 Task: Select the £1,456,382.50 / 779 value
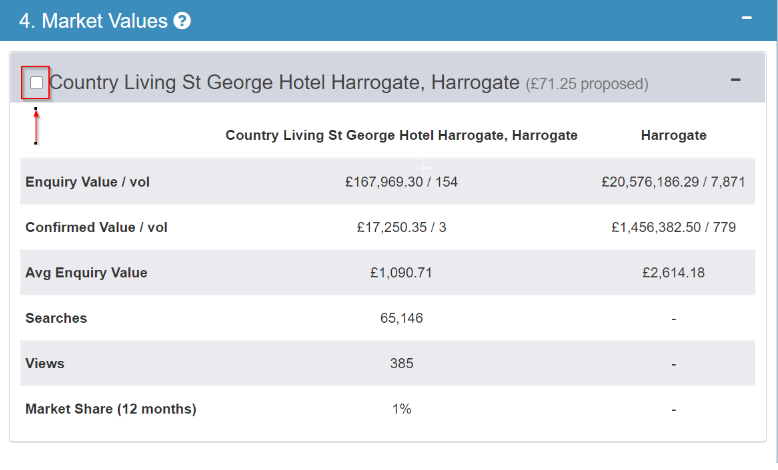pyautogui.click(x=673, y=227)
